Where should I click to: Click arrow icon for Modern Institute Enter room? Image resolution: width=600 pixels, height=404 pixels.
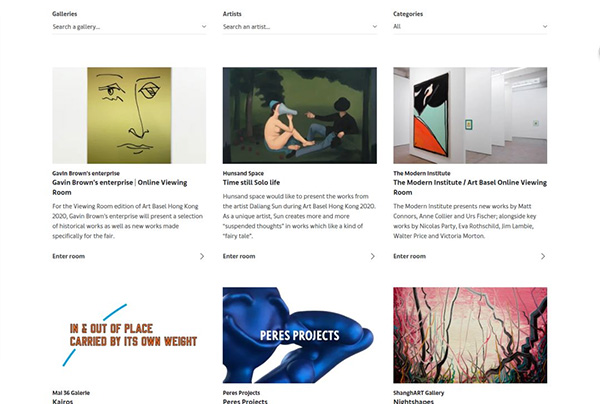[x=543, y=256]
